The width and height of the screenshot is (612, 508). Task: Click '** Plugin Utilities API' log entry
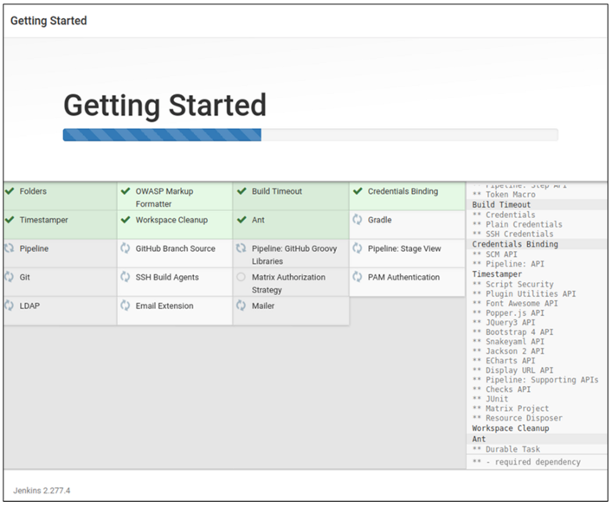(x=524, y=293)
